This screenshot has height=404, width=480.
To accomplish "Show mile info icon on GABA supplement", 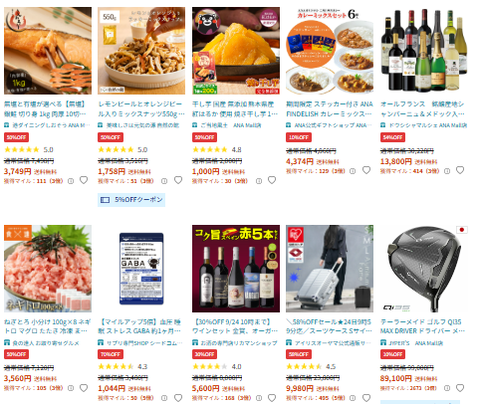I will coord(164,398).
